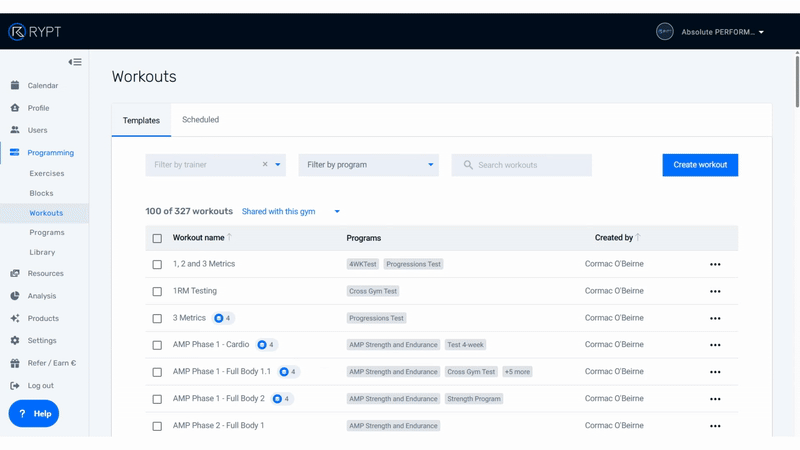Open the Shared with this gym dropdown
The height and width of the screenshot is (450, 800).
coord(291,212)
